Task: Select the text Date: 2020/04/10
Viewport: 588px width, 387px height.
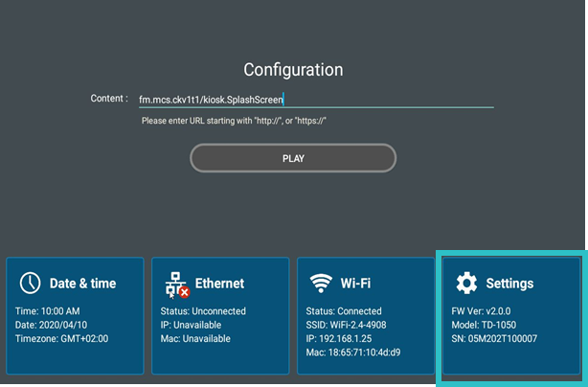Action: (x=51, y=325)
